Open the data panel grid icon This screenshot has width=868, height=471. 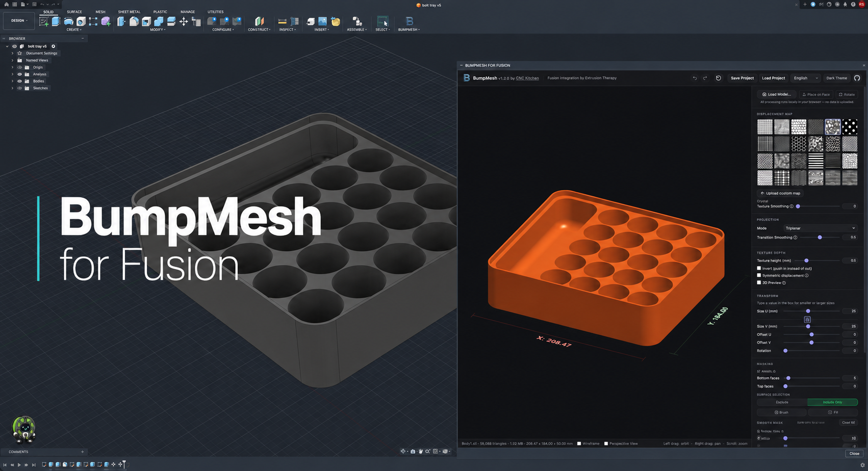tap(14, 4)
